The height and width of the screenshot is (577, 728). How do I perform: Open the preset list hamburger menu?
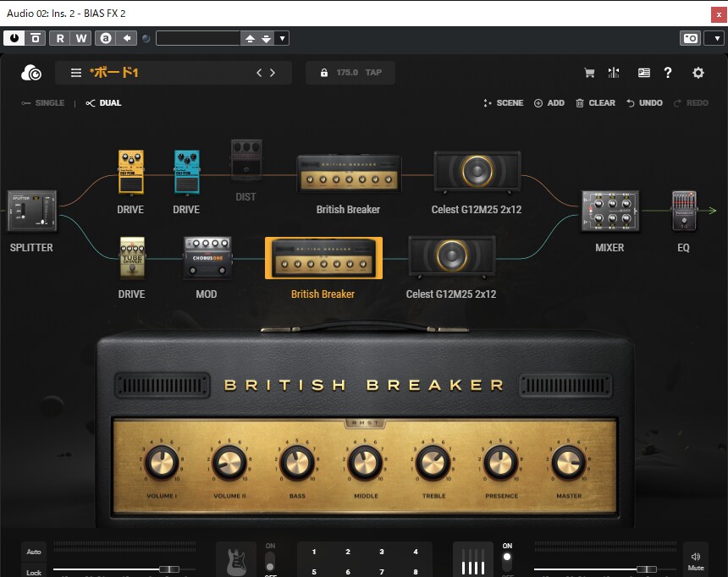tap(76, 73)
